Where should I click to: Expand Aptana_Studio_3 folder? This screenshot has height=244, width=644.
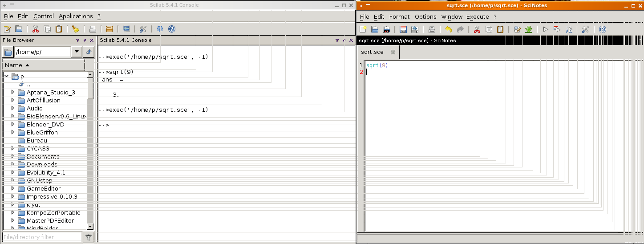click(13, 92)
